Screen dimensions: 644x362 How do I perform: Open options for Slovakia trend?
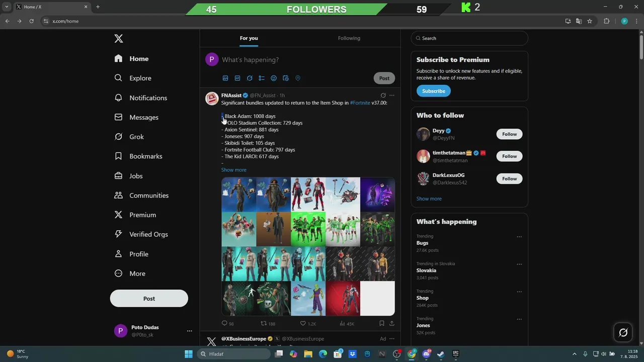[x=519, y=264]
